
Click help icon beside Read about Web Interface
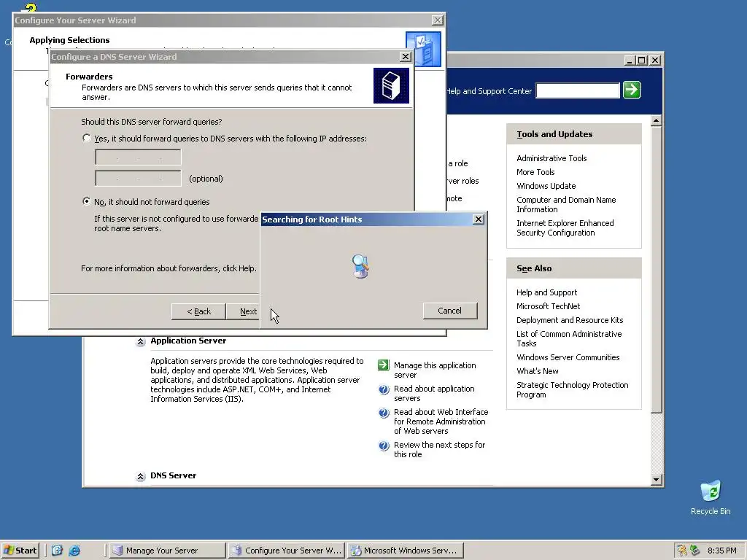384,413
